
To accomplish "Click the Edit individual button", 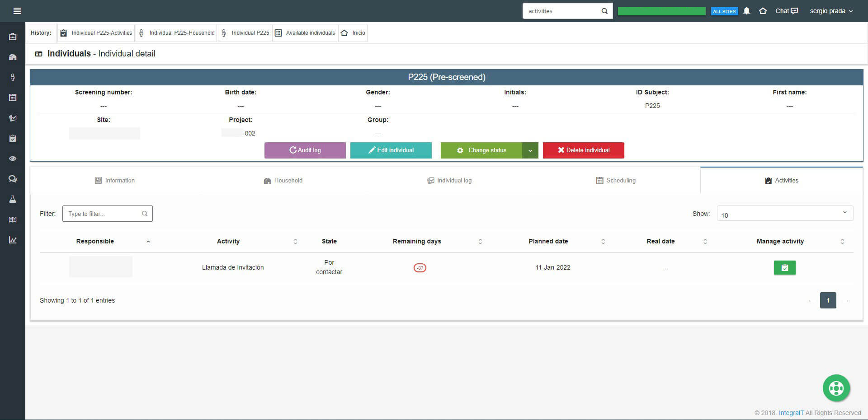I will coord(391,150).
